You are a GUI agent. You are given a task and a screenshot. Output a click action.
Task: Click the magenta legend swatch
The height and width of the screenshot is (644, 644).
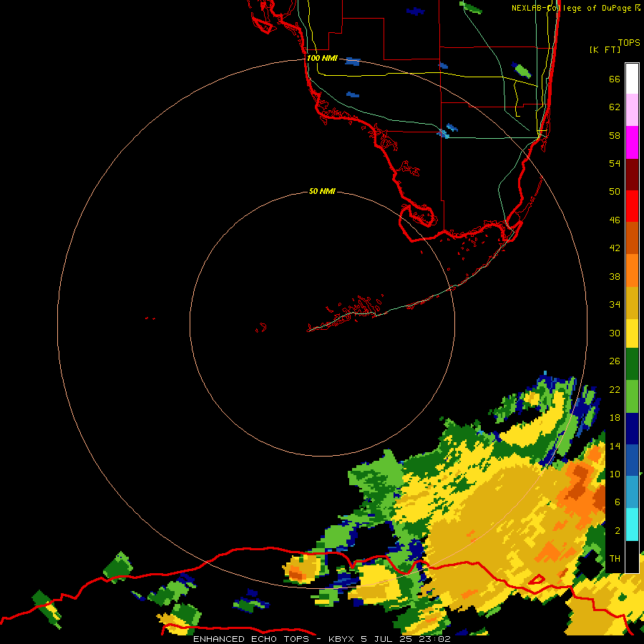point(632,142)
